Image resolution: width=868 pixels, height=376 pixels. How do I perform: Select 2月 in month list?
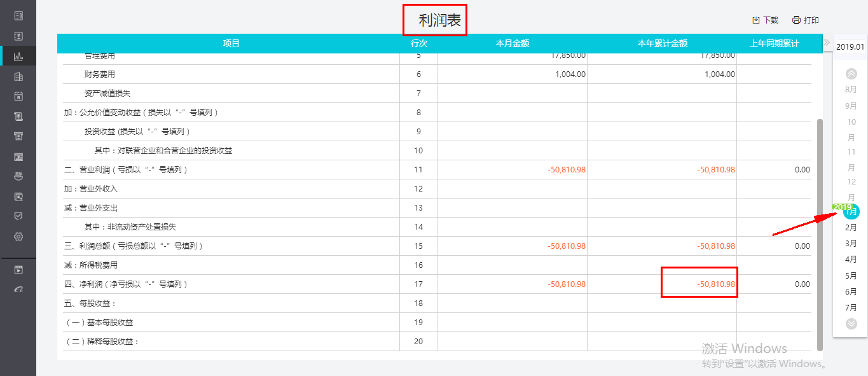[x=851, y=227]
